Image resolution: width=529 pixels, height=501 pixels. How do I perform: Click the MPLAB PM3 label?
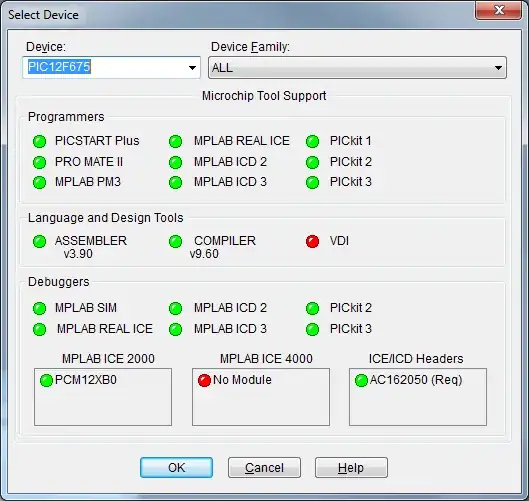coord(88,182)
